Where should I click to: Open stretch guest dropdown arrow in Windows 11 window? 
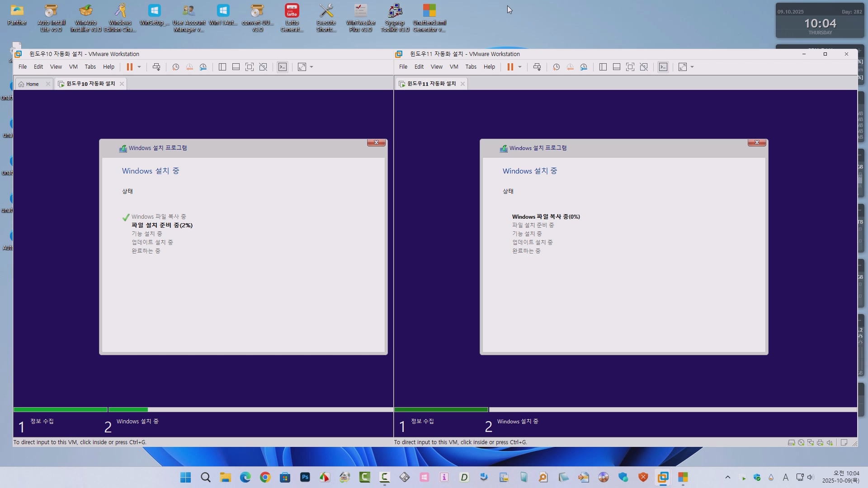[692, 67]
